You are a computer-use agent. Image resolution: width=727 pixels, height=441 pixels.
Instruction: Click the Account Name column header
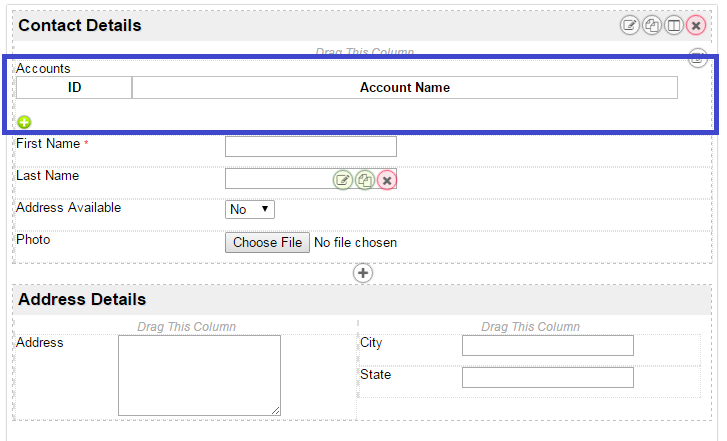(404, 88)
